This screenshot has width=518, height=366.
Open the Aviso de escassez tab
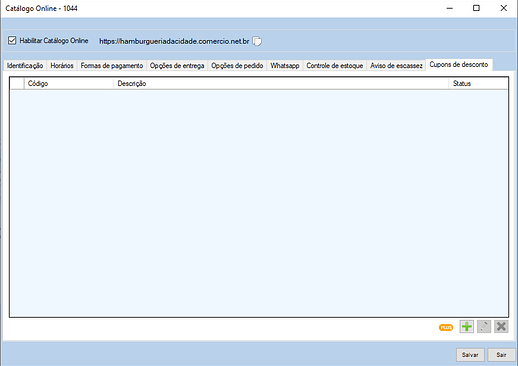click(x=396, y=66)
